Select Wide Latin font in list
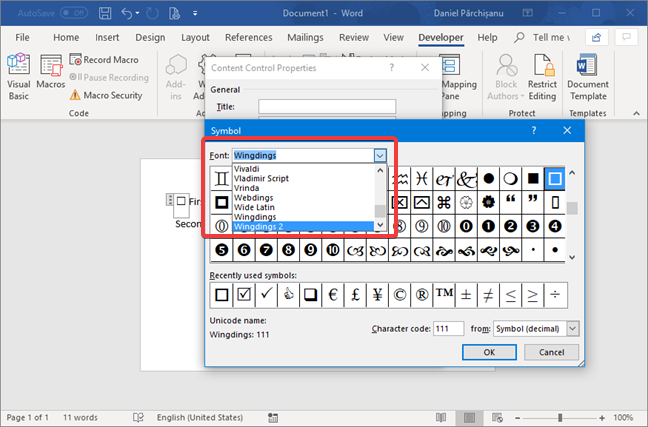Viewport: 648px width, 427px height. (304, 207)
